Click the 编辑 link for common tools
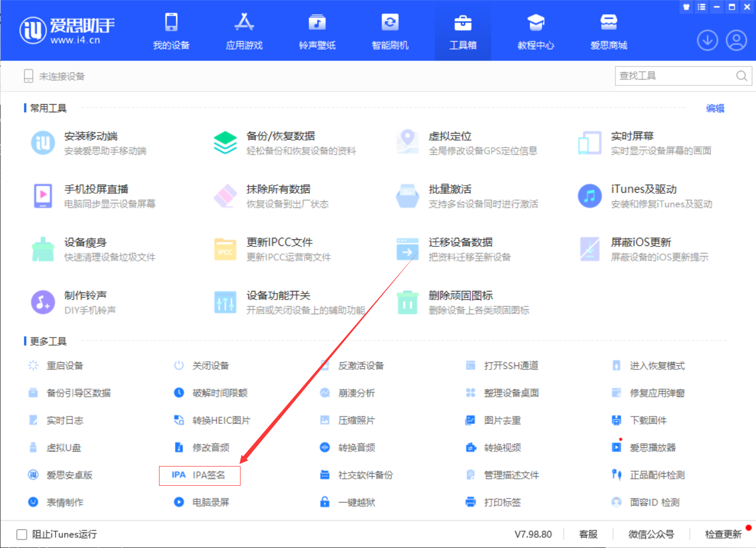The image size is (756, 548). [715, 108]
